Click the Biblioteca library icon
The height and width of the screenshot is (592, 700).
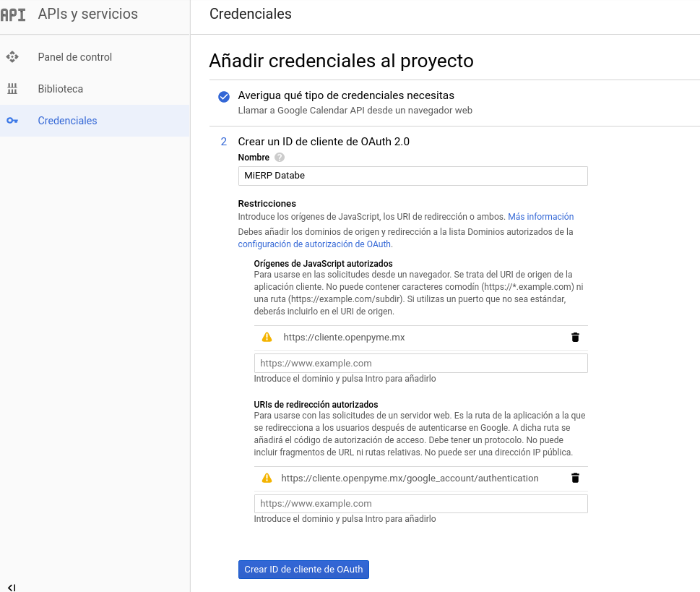pos(12,89)
